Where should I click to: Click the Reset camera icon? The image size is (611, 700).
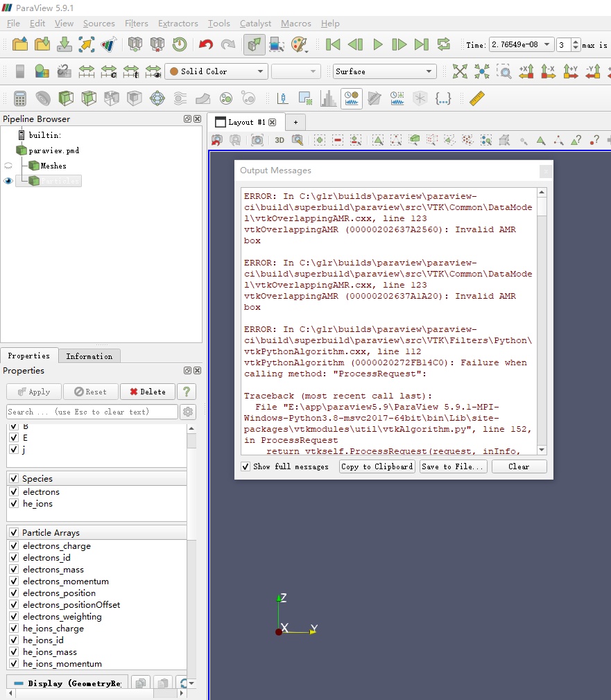pyautogui.click(x=460, y=71)
